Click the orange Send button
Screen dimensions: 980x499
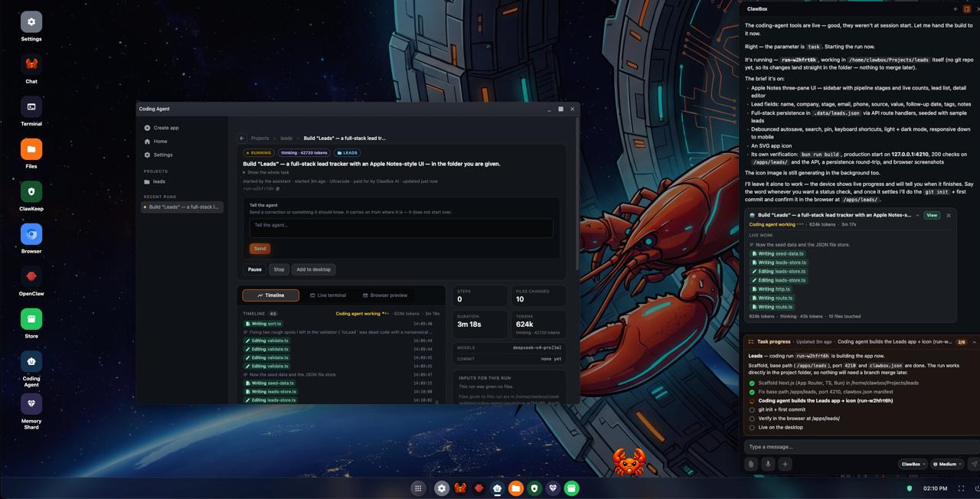[260, 249]
